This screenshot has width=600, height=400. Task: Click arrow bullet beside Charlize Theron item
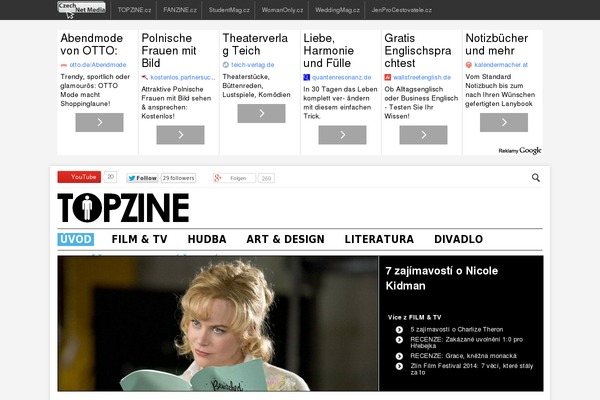coord(399,330)
